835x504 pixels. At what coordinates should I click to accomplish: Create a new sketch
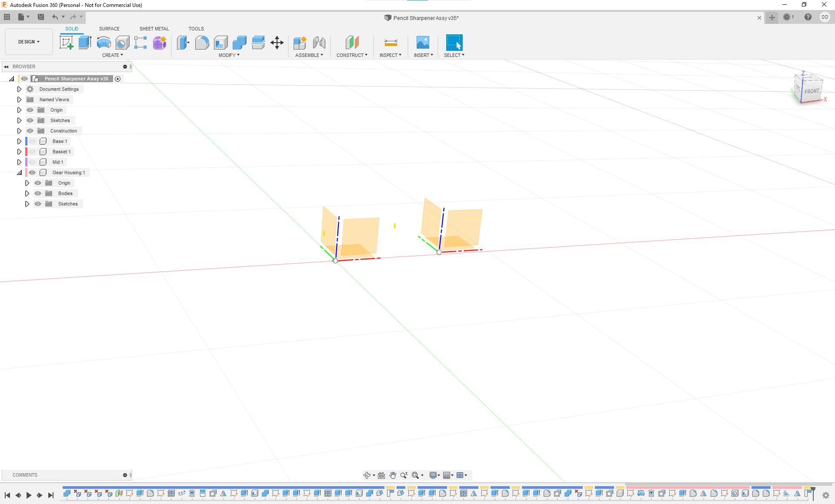pos(67,42)
